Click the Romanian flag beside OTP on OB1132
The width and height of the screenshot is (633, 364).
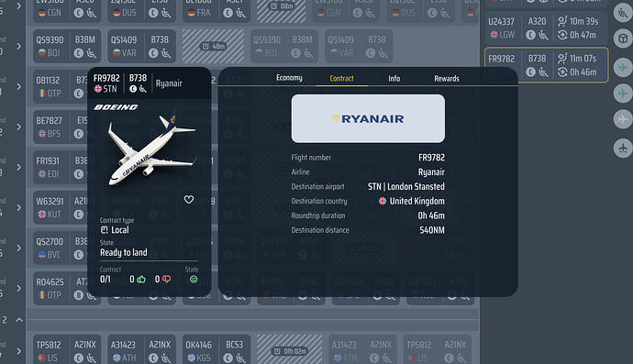[x=42, y=94]
